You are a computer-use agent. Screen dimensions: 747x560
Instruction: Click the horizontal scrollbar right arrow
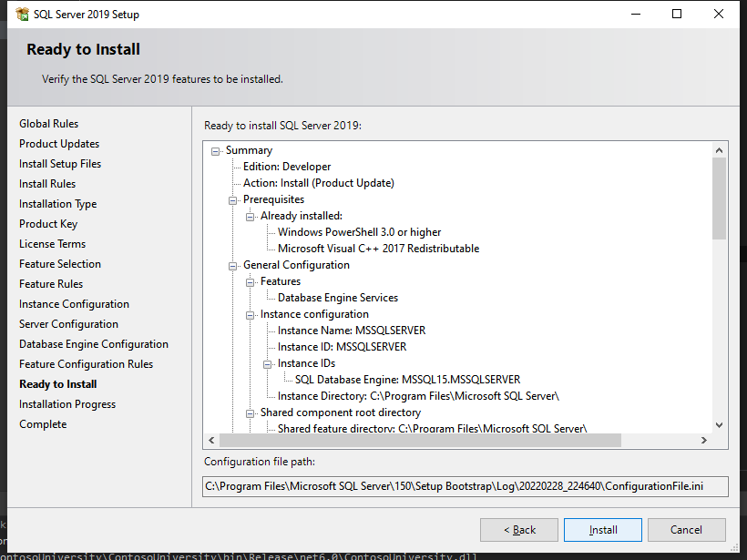[703, 441]
